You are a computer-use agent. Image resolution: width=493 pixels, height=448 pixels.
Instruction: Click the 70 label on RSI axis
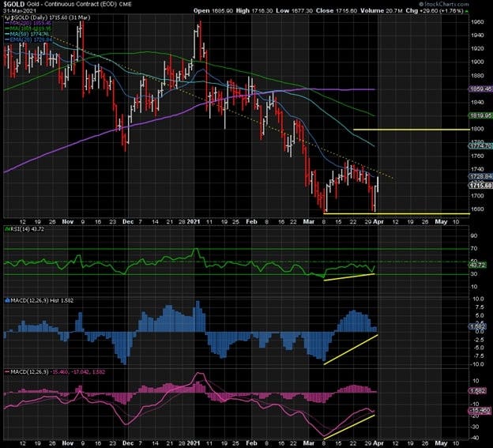[474, 249]
